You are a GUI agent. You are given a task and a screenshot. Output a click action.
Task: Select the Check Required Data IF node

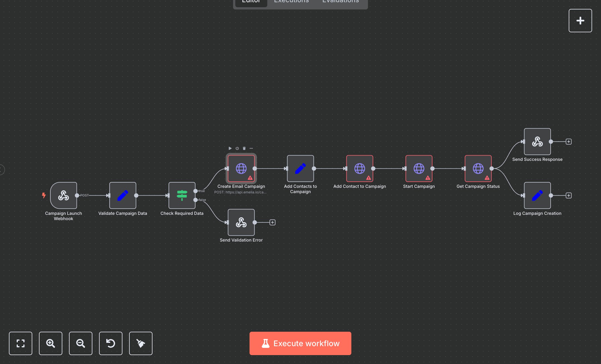pos(181,195)
